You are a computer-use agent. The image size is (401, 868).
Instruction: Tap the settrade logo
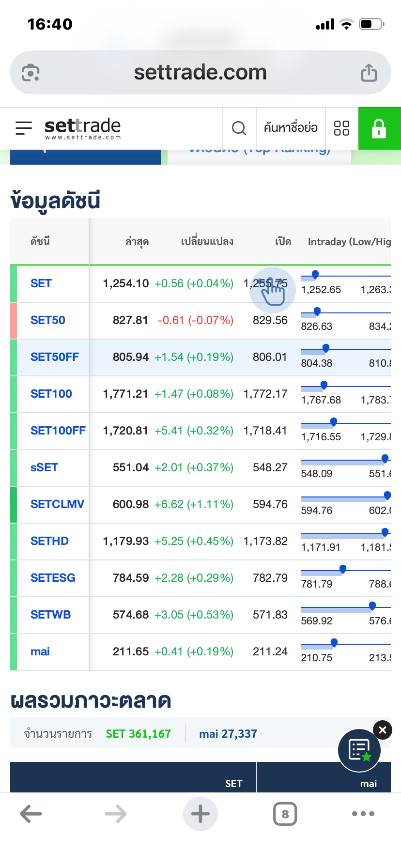[x=82, y=128]
